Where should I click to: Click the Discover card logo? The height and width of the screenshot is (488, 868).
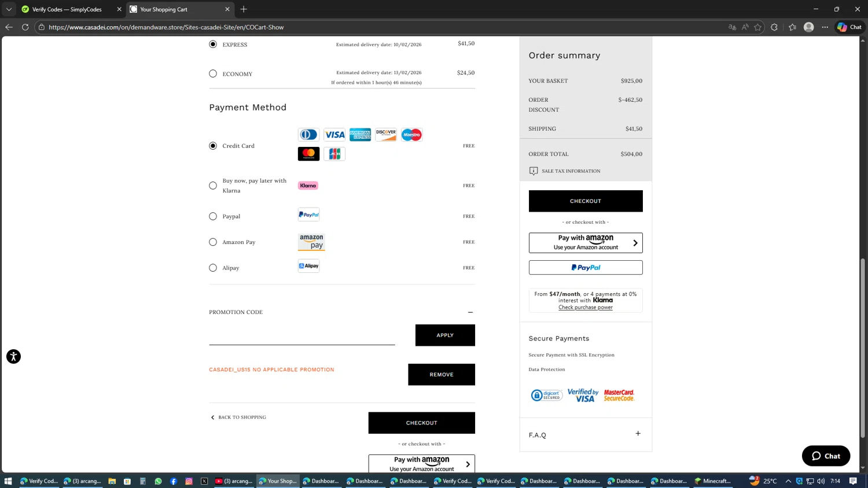tap(386, 135)
